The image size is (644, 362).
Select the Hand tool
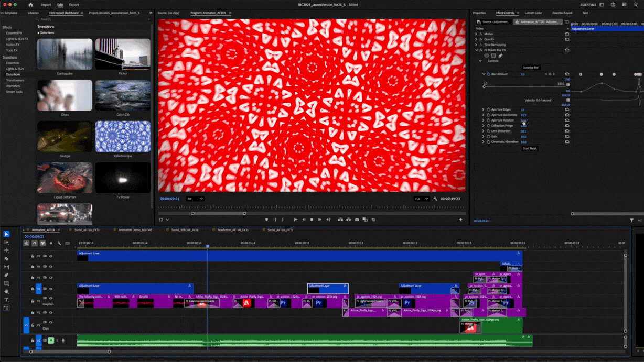6,291
